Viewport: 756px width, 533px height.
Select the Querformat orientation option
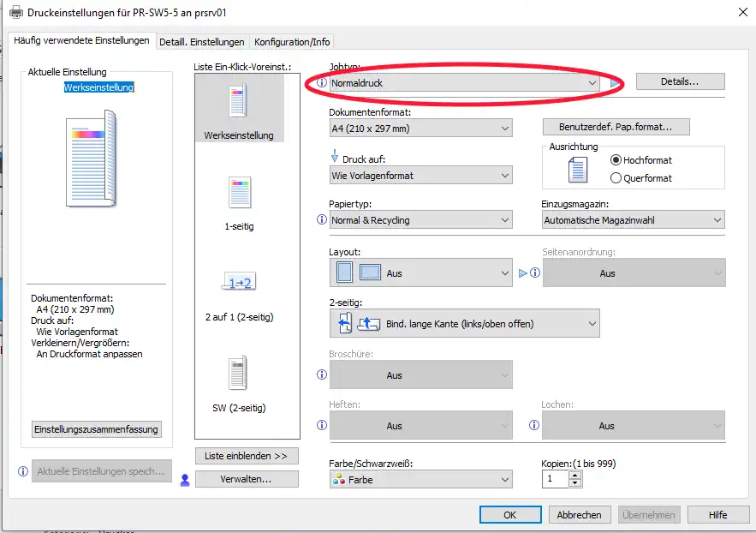tap(616, 178)
